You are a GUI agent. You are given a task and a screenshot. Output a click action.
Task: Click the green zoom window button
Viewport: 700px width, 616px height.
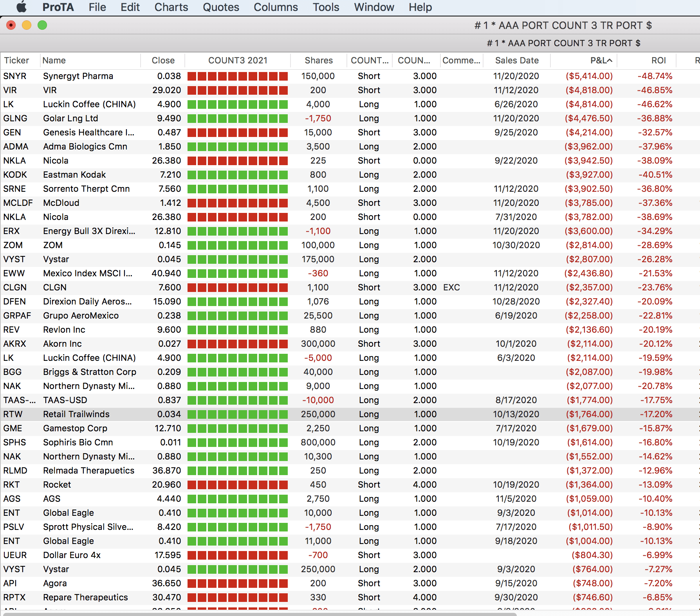click(x=42, y=25)
